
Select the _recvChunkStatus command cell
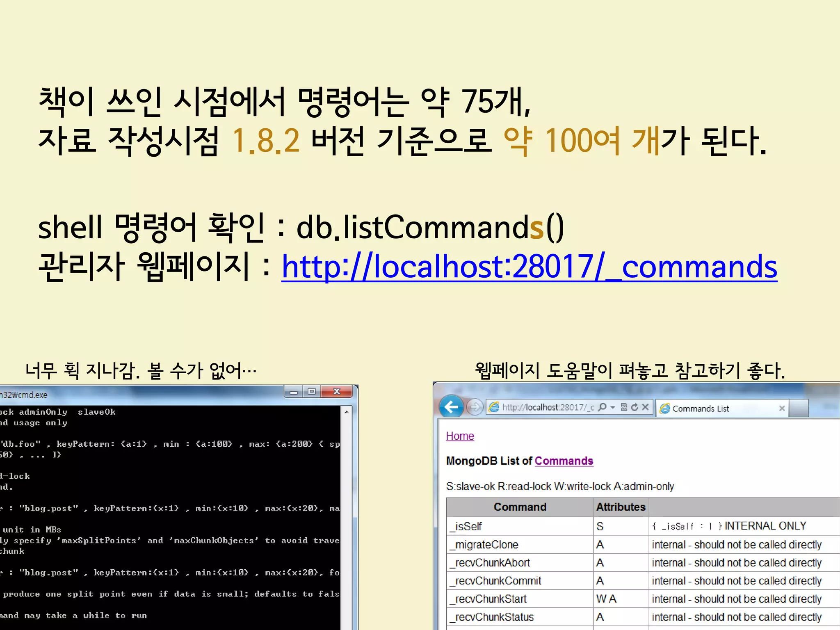[x=520, y=617]
